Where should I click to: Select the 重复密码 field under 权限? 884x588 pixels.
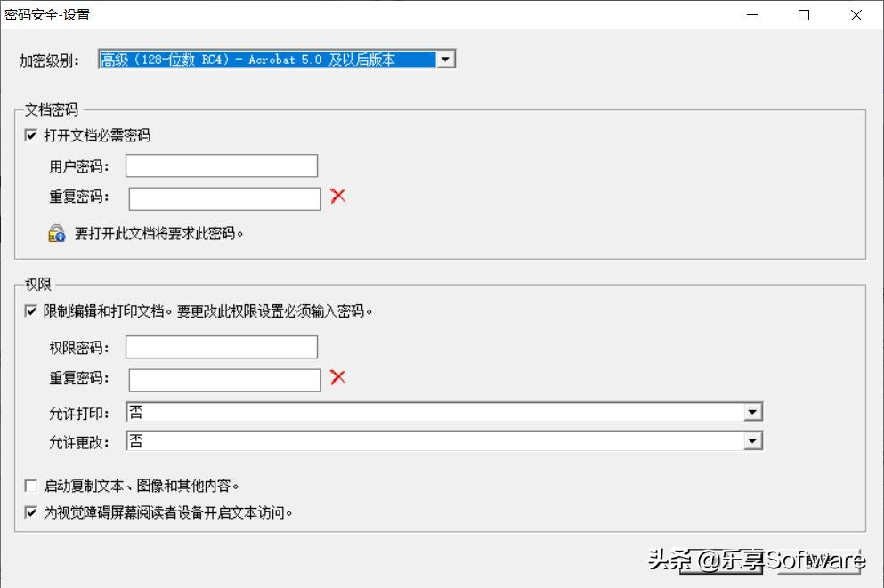(225, 380)
